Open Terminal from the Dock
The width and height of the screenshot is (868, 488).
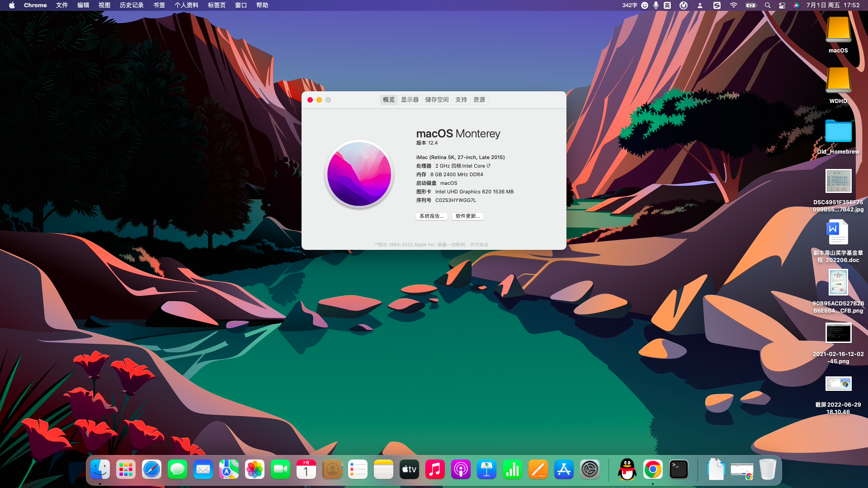(679, 469)
